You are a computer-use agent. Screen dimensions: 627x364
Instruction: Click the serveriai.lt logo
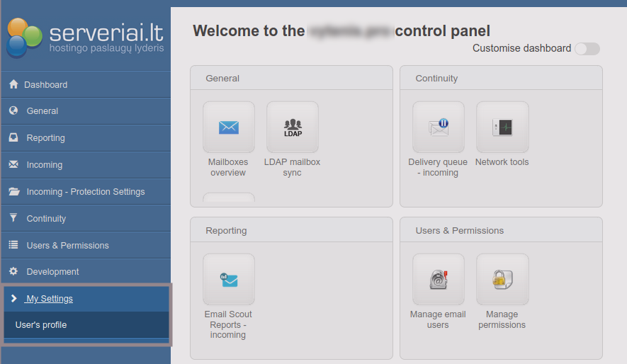point(85,37)
